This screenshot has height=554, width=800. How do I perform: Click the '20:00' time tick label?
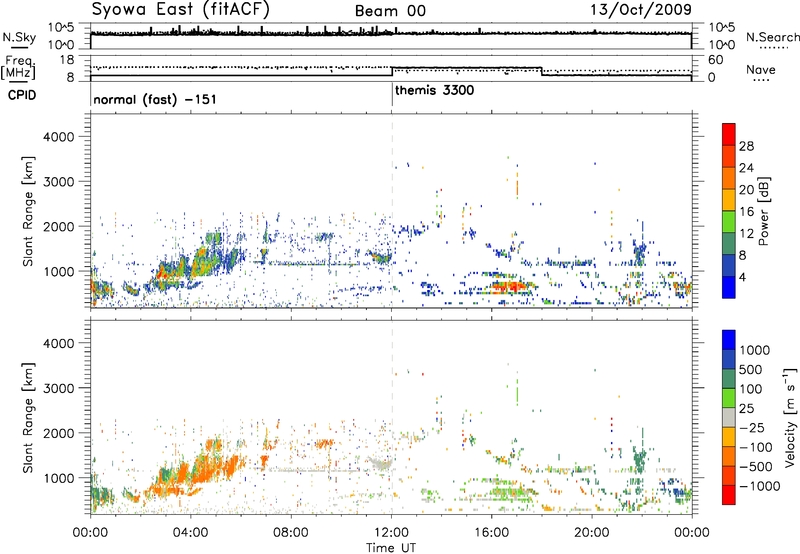(592, 533)
